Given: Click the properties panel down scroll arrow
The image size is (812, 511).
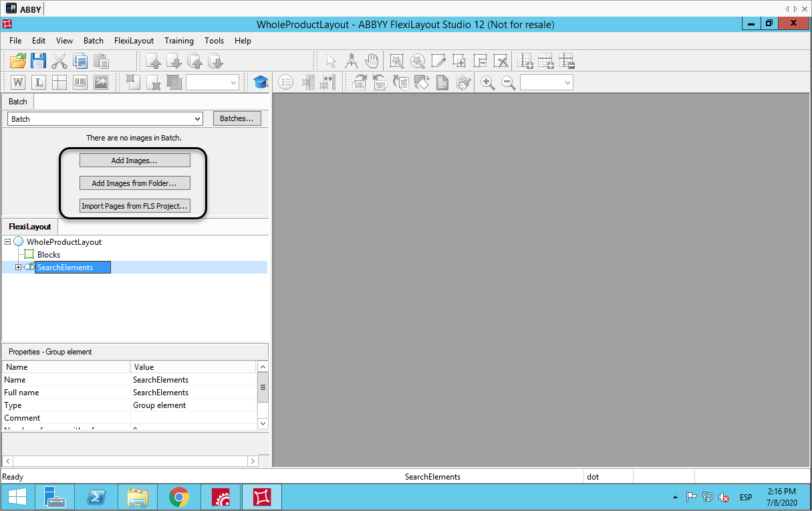Looking at the screenshot, I should click(263, 423).
